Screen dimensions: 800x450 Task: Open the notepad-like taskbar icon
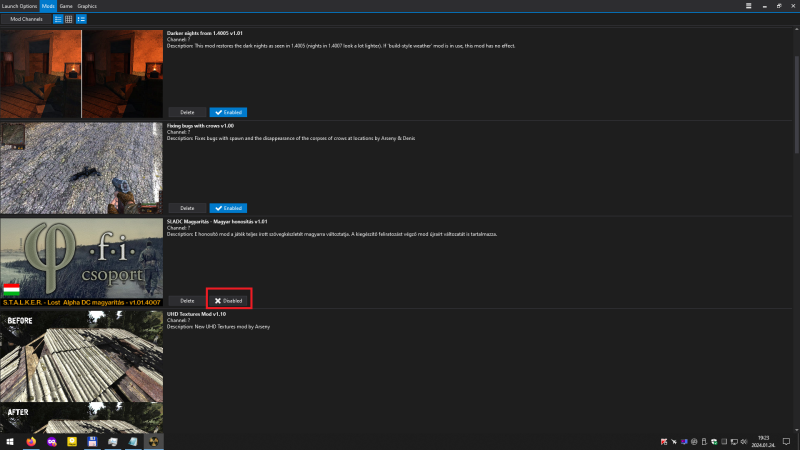(133, 442)
